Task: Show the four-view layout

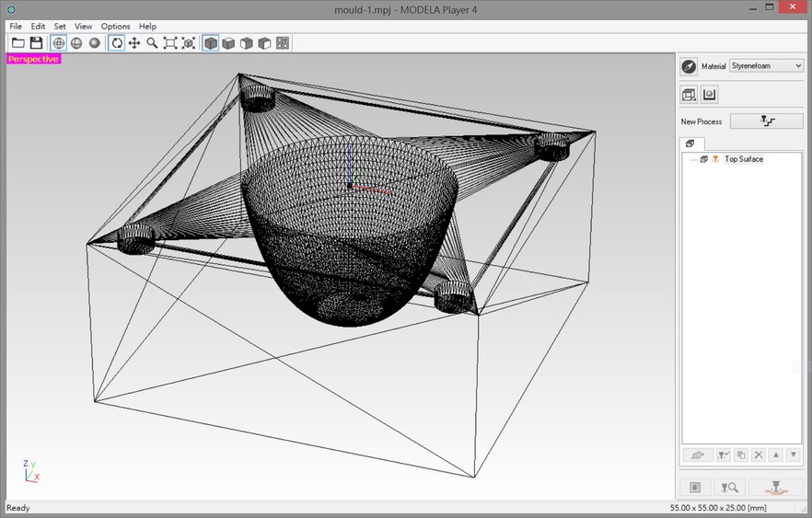Action: (283, 43)
